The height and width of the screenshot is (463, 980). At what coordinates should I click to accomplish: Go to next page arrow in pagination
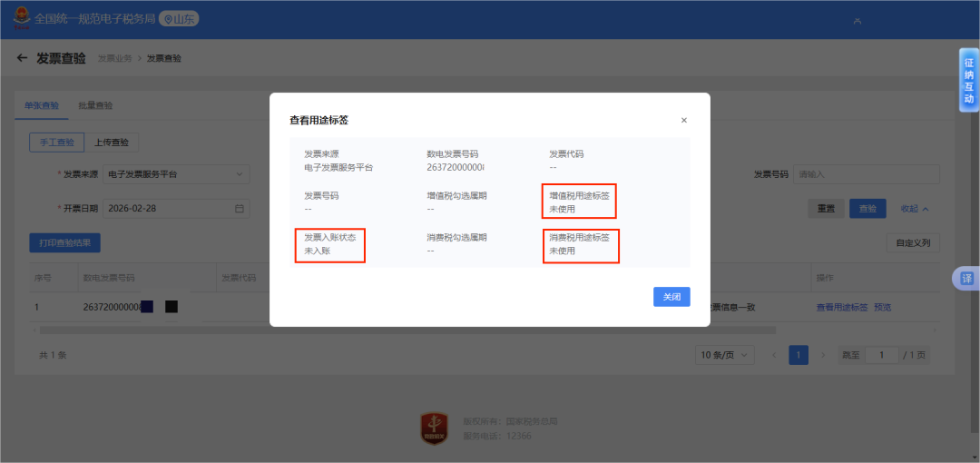(x=823, y=355)
